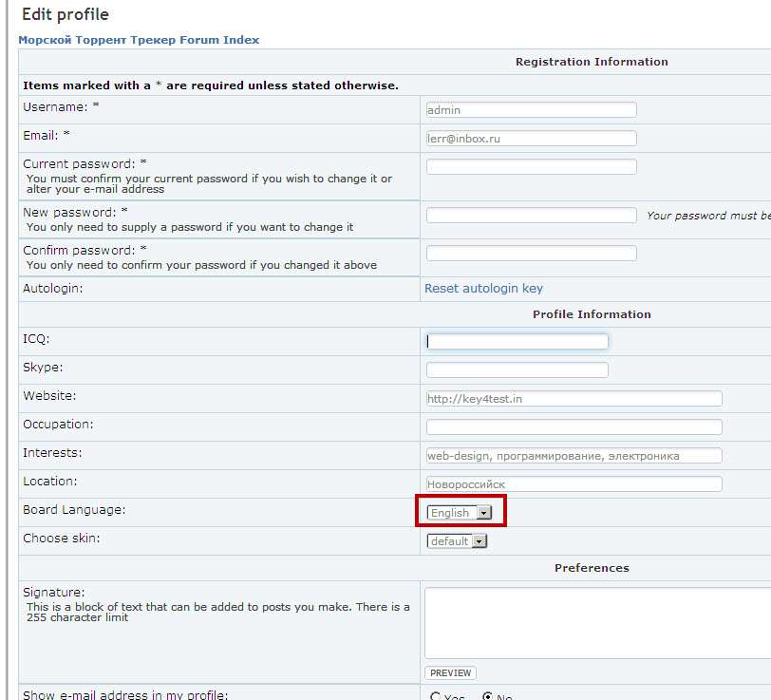Viewport: 771px width, 700px height.
Task: Click the Current password field
Action: [531, 167]
